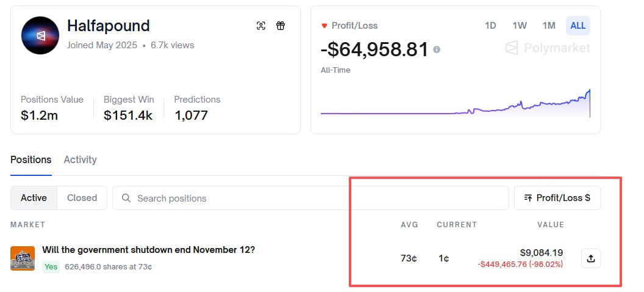This screenshot has width=644, height=292.
Task: Switch to the Activity tab
Action: pos(80,159)
